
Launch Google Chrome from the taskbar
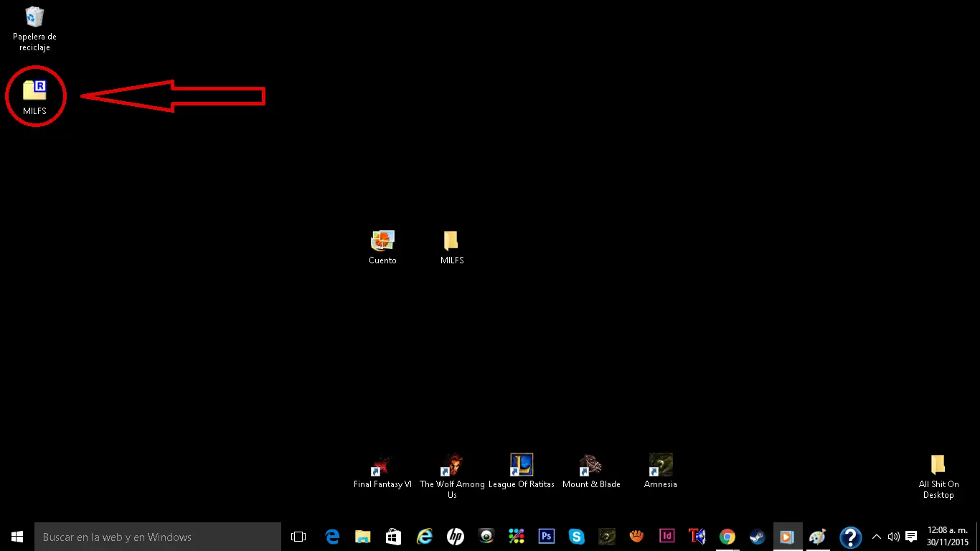[727, 537]
